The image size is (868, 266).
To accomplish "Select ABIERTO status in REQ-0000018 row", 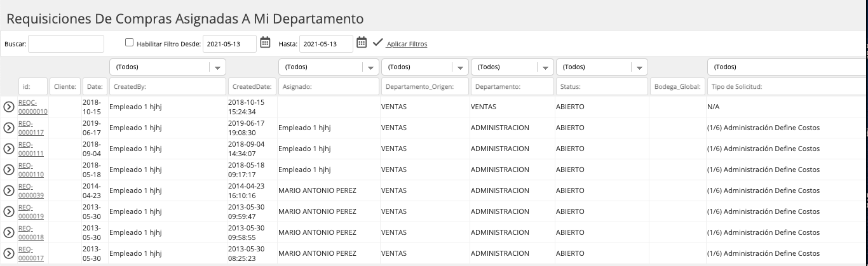I will pos(570,232).
